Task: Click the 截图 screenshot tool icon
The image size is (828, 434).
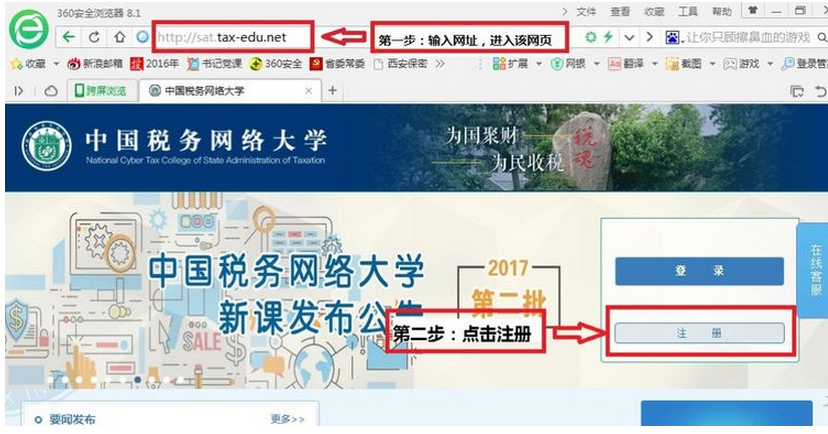Action: pyautogui.click(x=672, y=64)
